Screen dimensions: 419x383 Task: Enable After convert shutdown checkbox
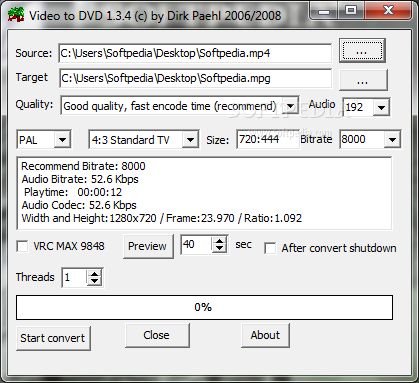point(270,248)
